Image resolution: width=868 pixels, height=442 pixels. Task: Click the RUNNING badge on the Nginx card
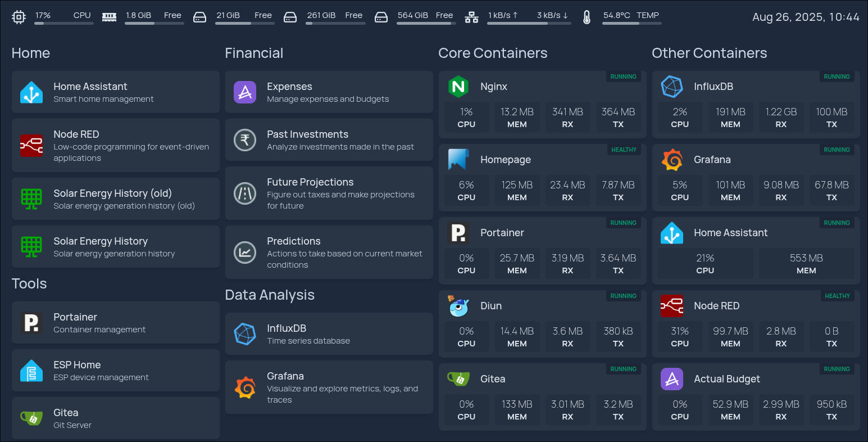(624, 76)
